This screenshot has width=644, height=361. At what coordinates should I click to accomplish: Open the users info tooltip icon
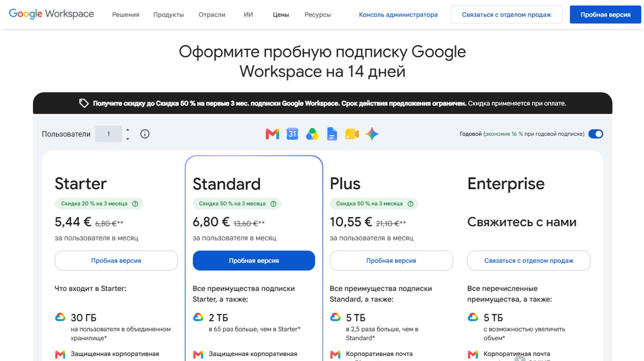[x=145, y=134]
